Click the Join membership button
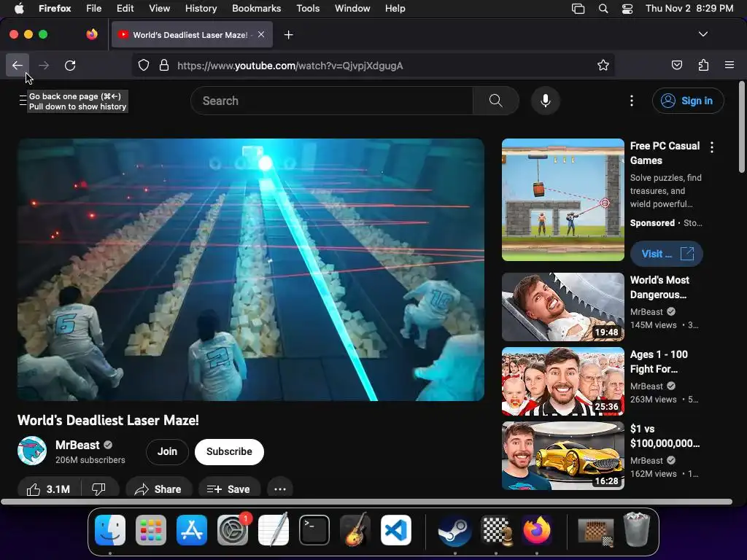Image resolution: width=747 pixels, height=560 pixels. 167,451
